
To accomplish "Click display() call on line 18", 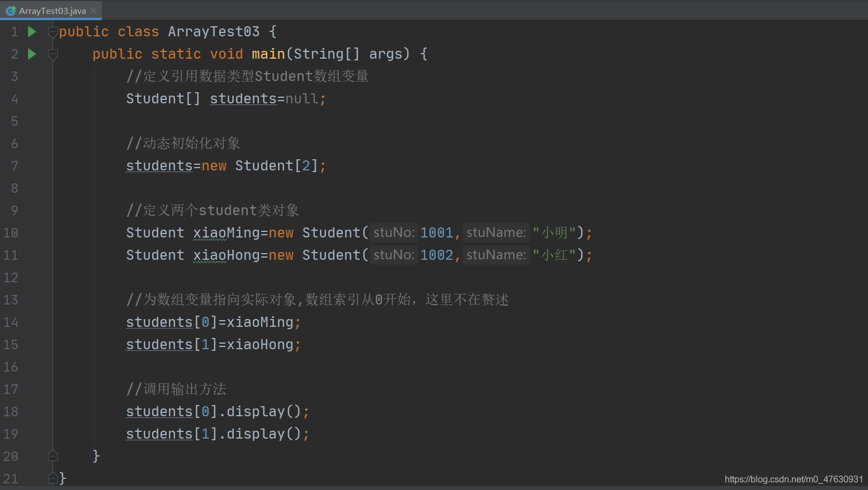I will pos(264,412).
